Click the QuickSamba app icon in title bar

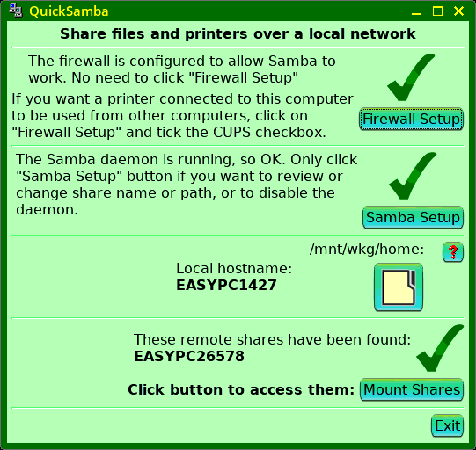click(16, 11)
